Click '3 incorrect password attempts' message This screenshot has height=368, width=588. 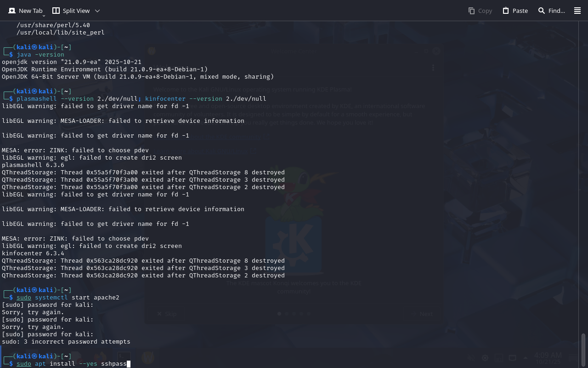coord(66,342)
